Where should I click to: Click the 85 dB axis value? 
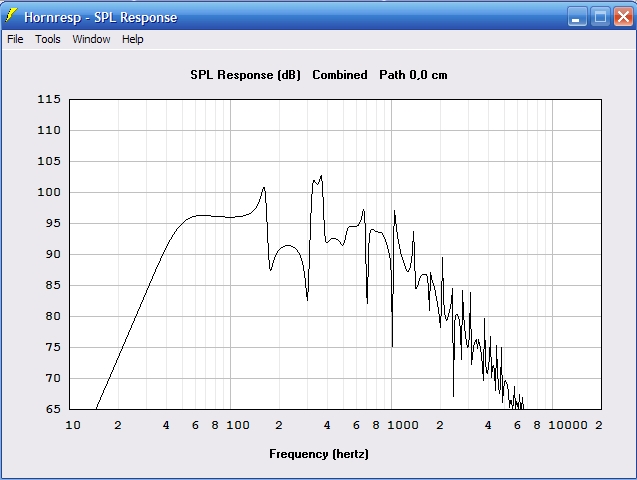(x=53, y=285)
